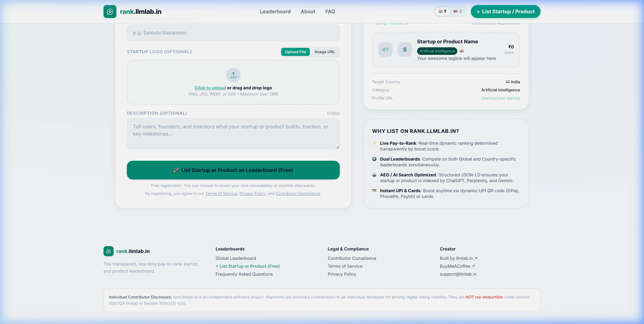Focus the Founder Name field (Satoshi Nakamoto placeholder)

coord(233,33)
